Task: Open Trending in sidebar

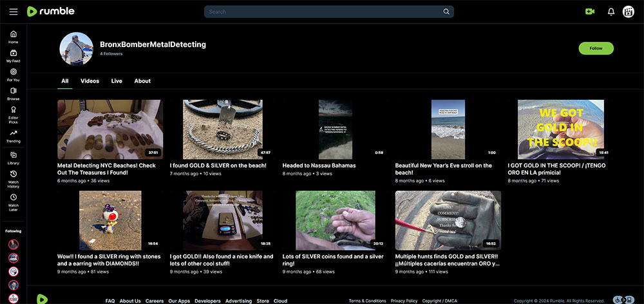Action: click(14, 136)
